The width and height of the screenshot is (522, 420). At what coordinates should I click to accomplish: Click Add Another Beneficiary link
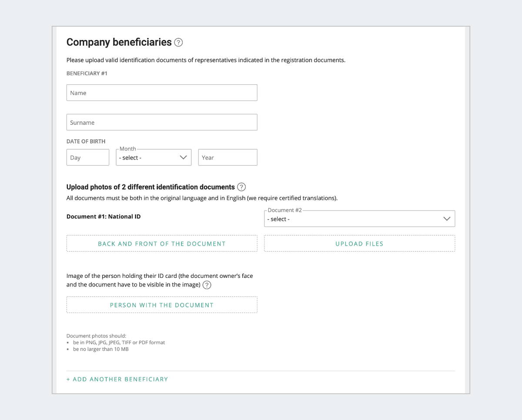point(117,379)
